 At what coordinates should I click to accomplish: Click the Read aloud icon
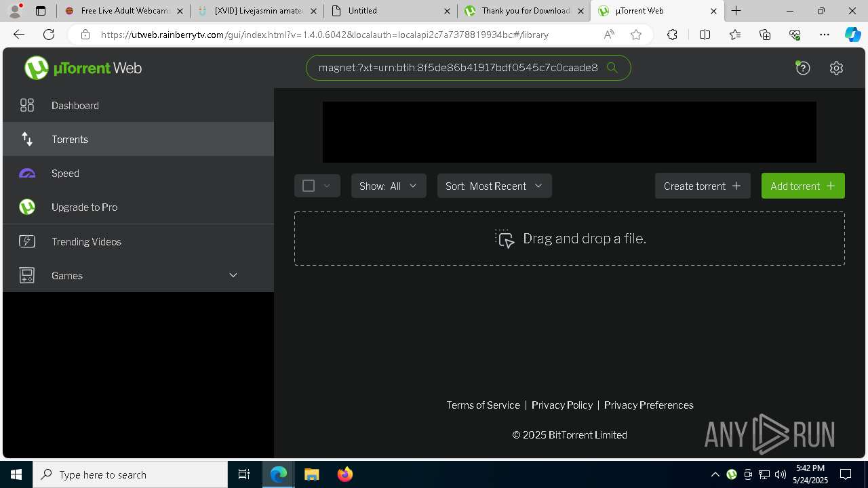point(609,35)
